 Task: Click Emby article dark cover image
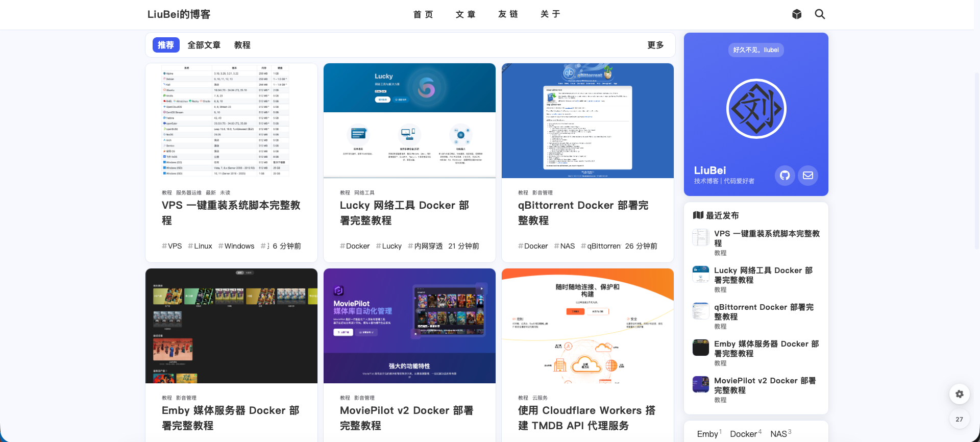(x=231, y=326)
